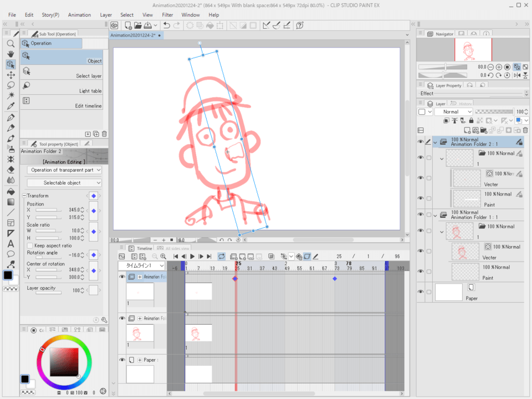
Task: Click the New raster layer icon
Action: 467,130
